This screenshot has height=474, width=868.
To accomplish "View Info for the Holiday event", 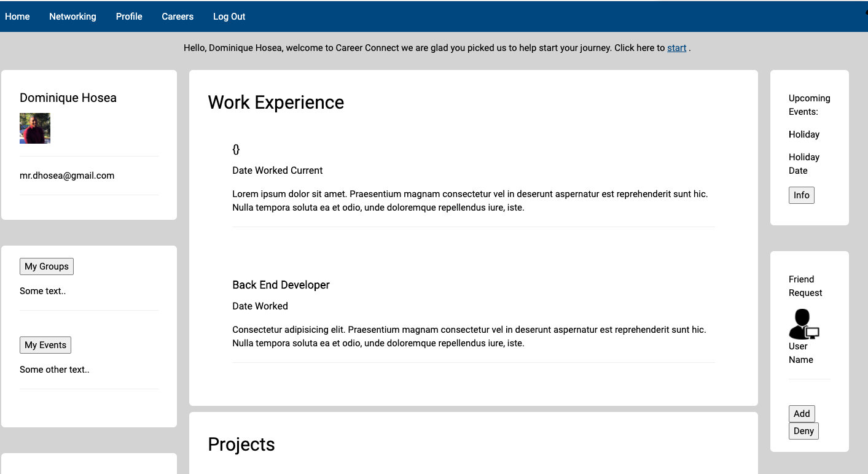I will point(802,195).
